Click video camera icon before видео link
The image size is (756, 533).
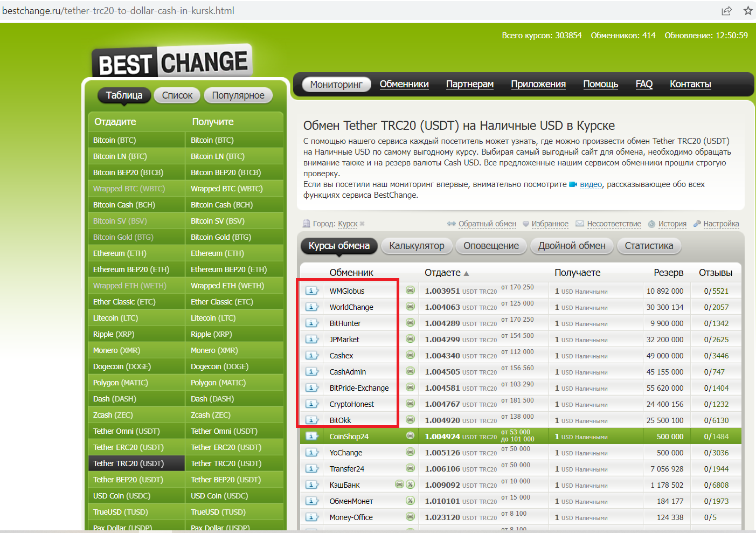coord(573,184)
